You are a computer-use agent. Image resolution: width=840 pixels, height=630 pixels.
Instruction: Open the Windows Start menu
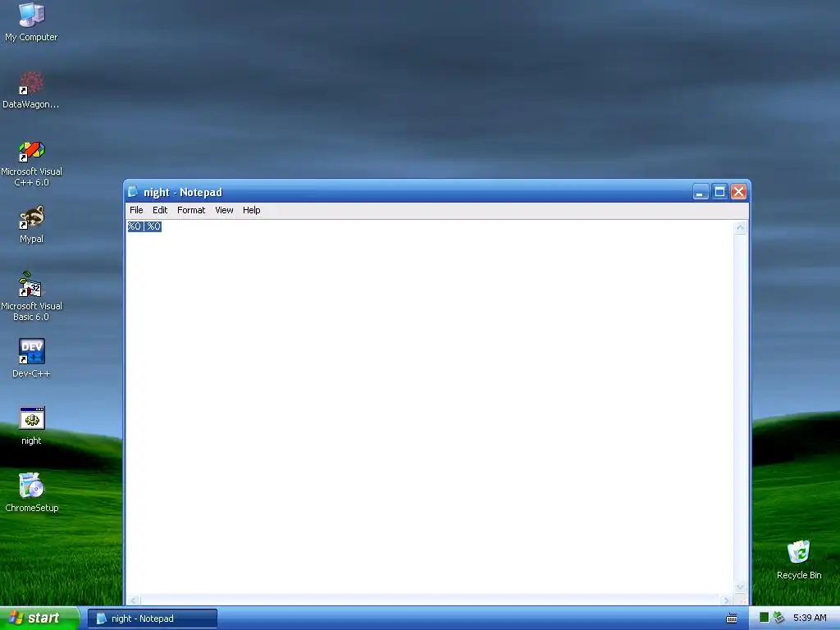pyautogui.click(x=39, y=619)
